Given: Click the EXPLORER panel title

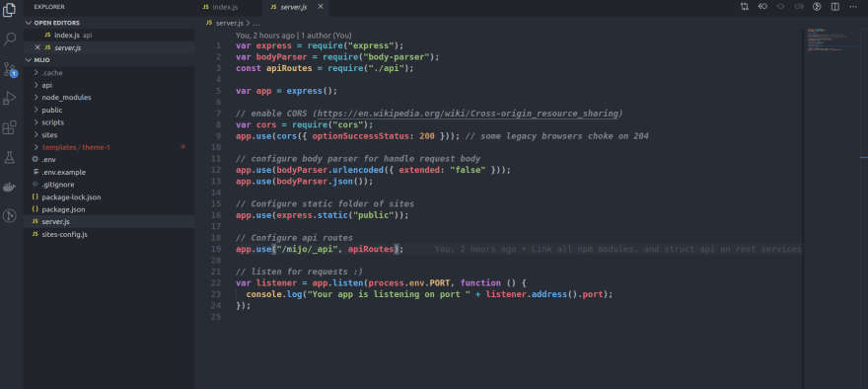Looking at the screenshot, I should click(49, 7).
